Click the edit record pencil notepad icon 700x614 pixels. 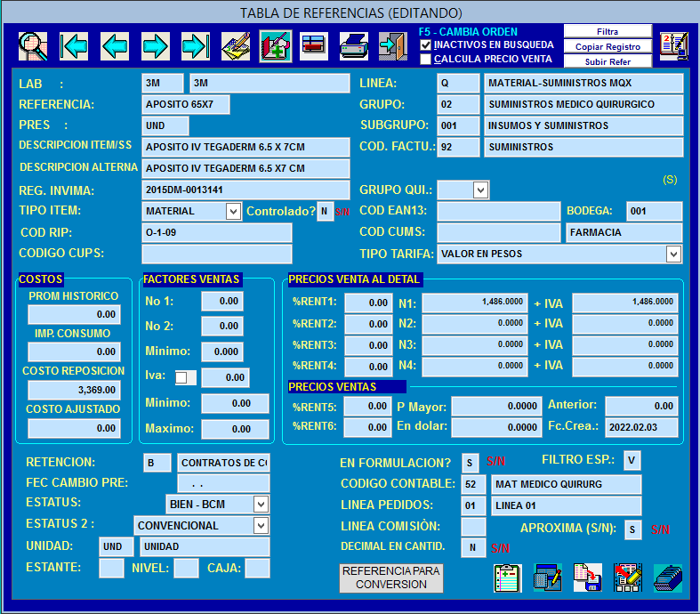pyautogui.click(x=236, y=46)
